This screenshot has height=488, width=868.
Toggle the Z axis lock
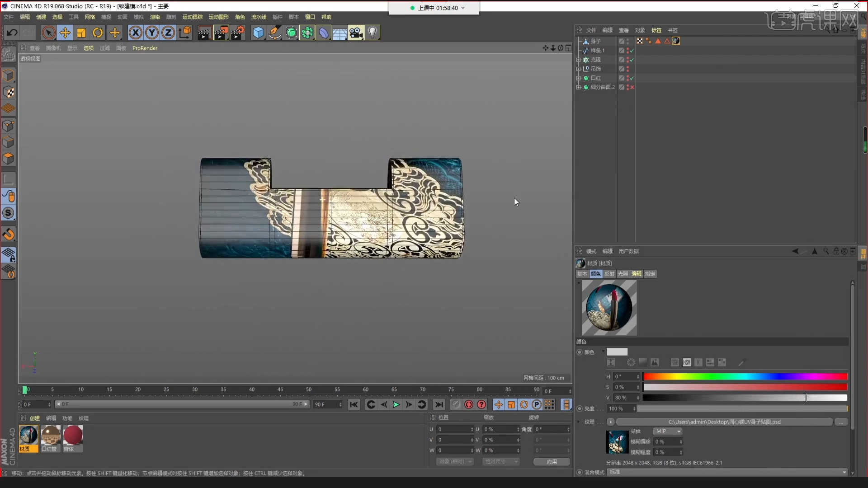tap(168, 33)
